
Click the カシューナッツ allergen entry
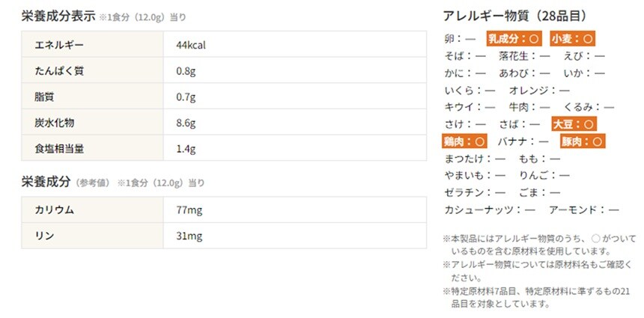coord(486,210)
